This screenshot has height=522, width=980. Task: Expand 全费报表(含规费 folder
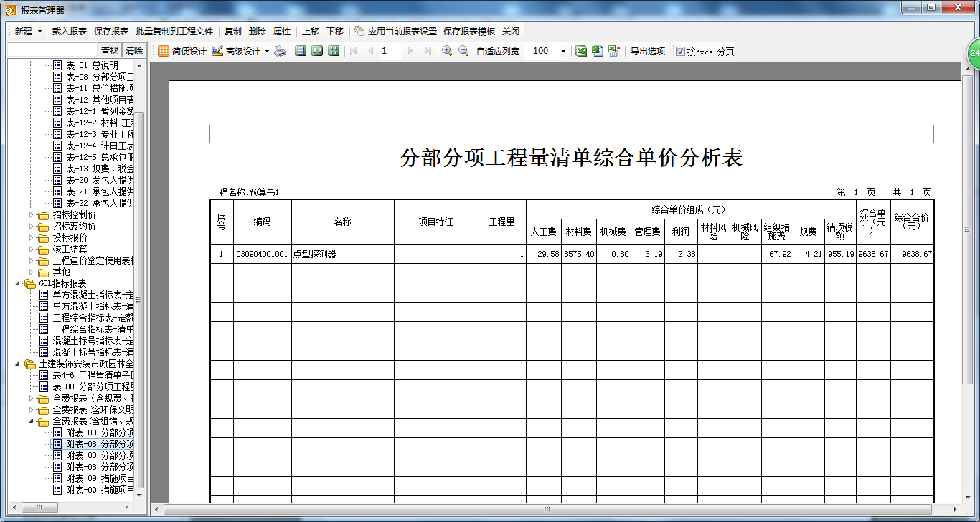tap(31, 398)
